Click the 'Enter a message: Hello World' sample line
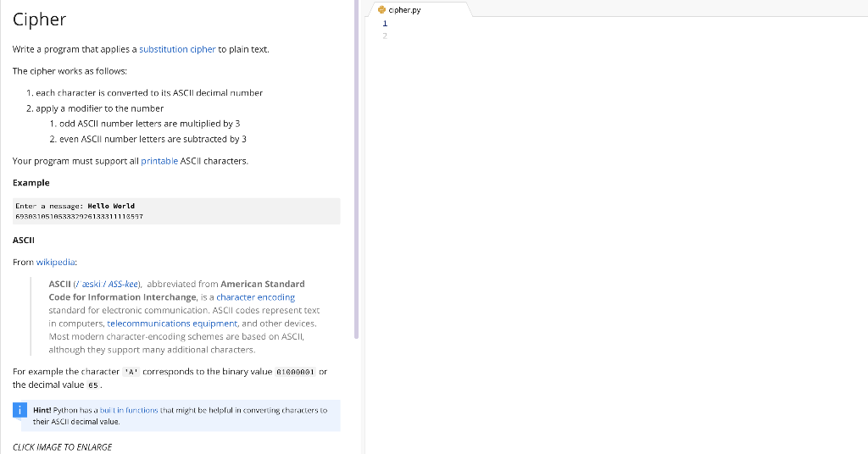 pyautogui.click(x=75, y=206)
